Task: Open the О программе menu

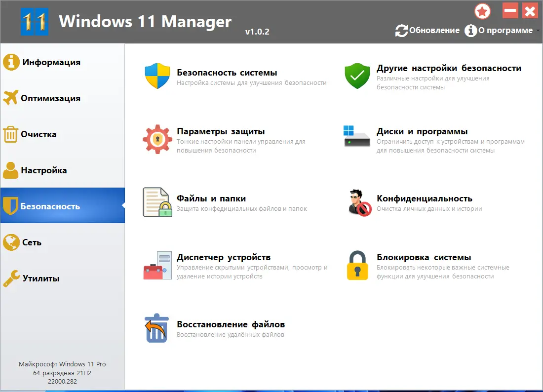Action: [x=505, y=31]
